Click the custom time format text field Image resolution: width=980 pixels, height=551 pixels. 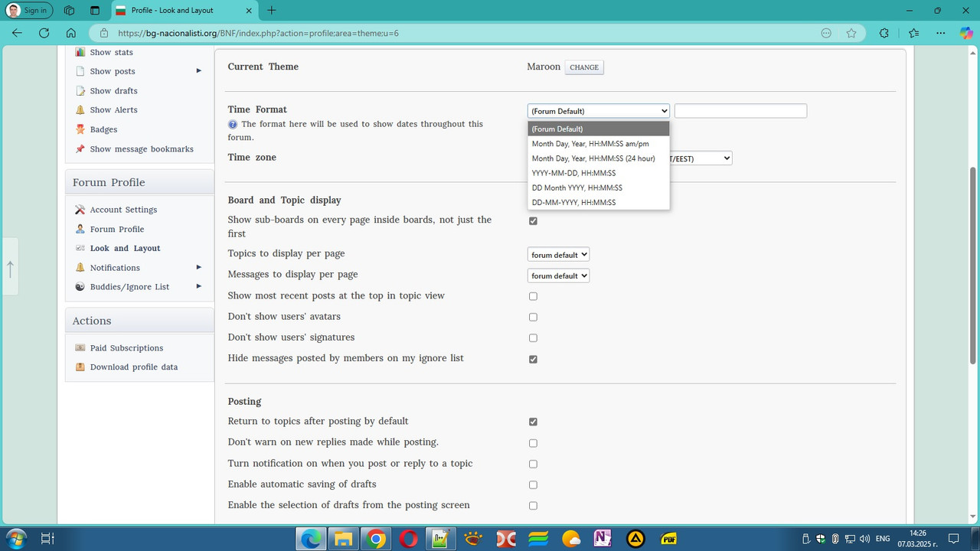(x=740, y=111)
